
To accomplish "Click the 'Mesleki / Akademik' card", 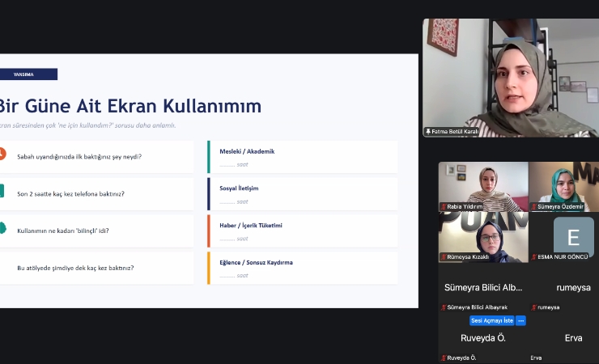I will click(x=304, y=156).
